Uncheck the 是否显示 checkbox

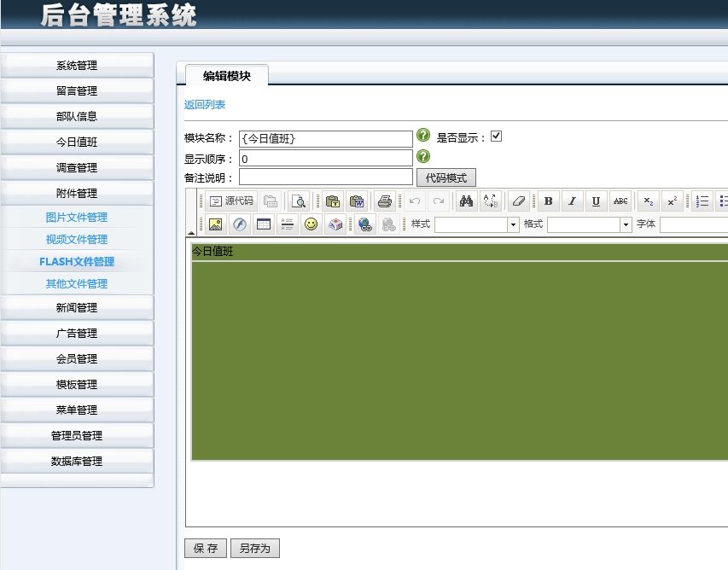point(496,137)
